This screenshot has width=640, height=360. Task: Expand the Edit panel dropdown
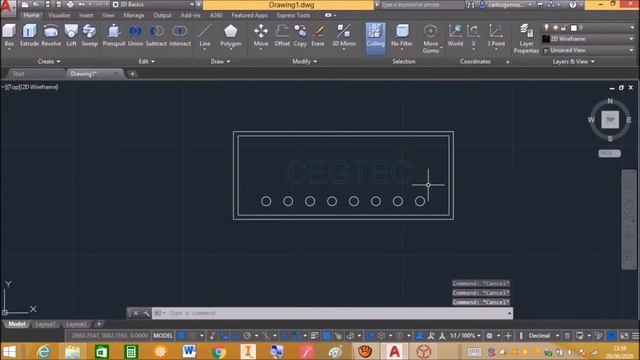(x=147, y=61)
